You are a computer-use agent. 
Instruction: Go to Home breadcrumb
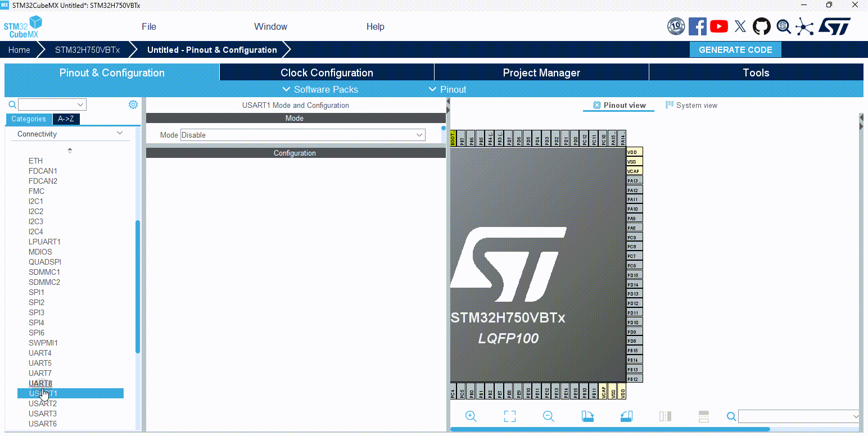click(x=19, y=49)
